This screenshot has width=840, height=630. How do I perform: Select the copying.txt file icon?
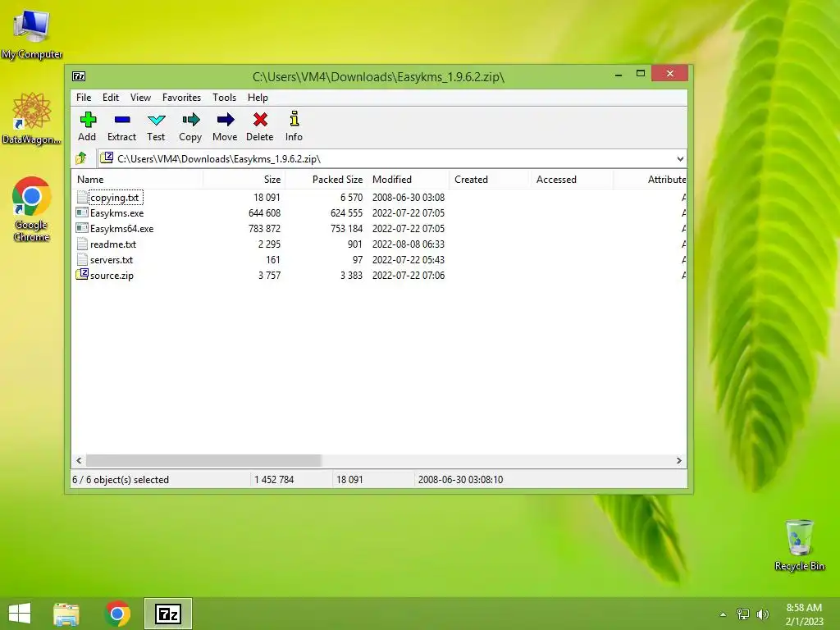point(82,198)
